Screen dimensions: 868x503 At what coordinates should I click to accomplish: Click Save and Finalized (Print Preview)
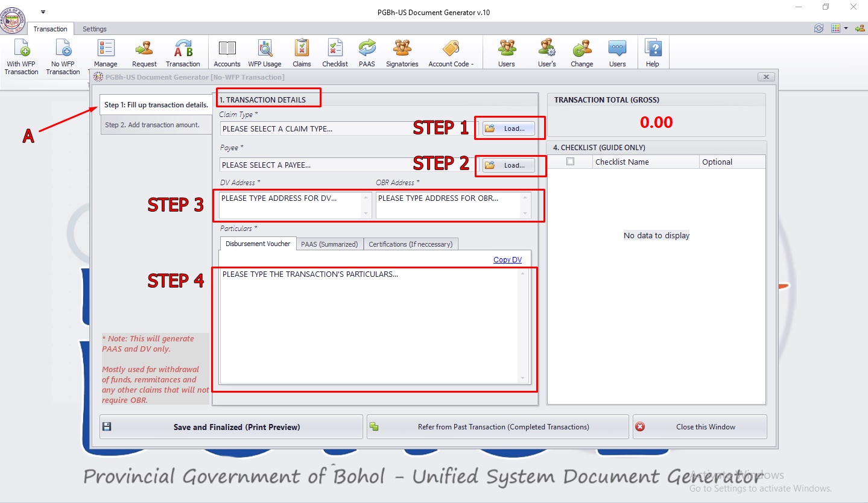coord(231,427)
